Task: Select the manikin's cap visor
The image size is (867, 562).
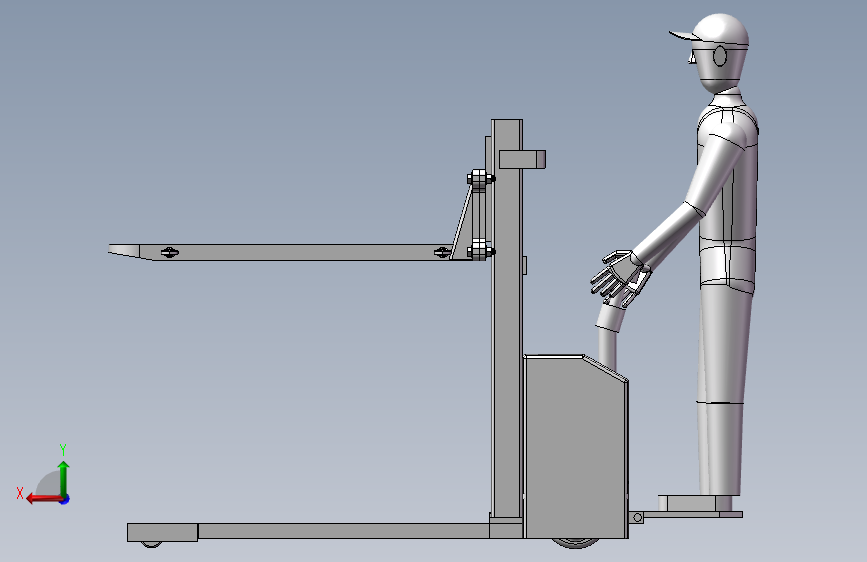Action: (x=685, y=36)
